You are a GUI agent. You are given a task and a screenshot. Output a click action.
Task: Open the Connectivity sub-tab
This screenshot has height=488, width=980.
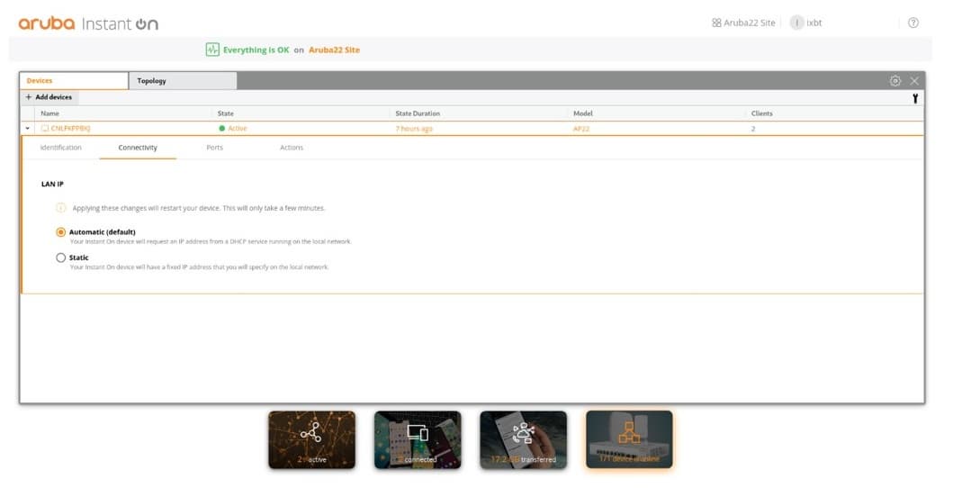(138, 148)
